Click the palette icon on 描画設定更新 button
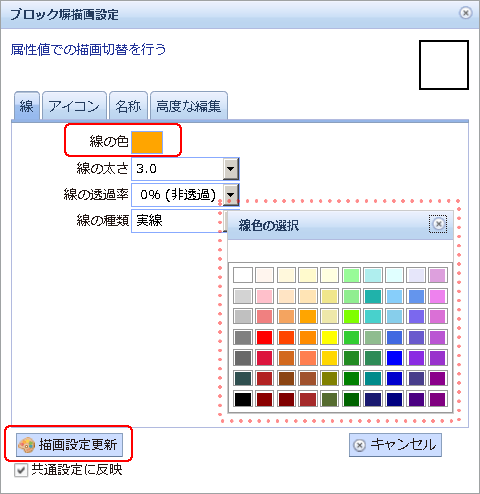 27,445
